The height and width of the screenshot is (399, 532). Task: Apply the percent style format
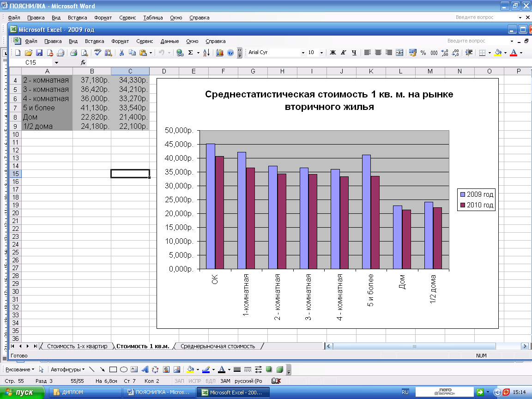pyautogui.click(x=423, y=53)
